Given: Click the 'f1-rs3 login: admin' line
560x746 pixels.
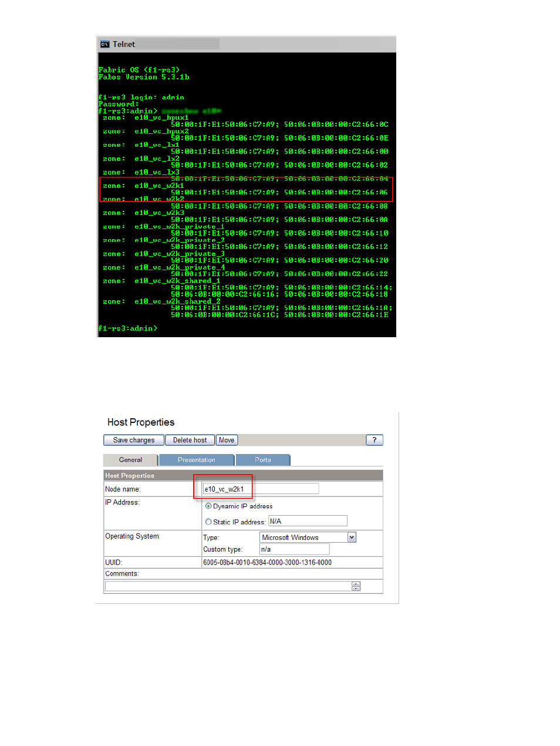Looking at the screenshot, I should [x=141, y=97].
